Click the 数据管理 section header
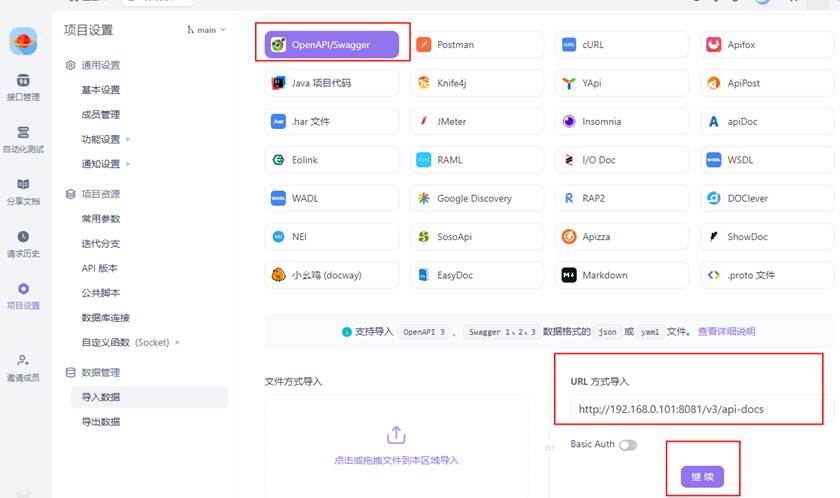Image resolution: width=840 pixels, height=498 pixels. (93, 372)
